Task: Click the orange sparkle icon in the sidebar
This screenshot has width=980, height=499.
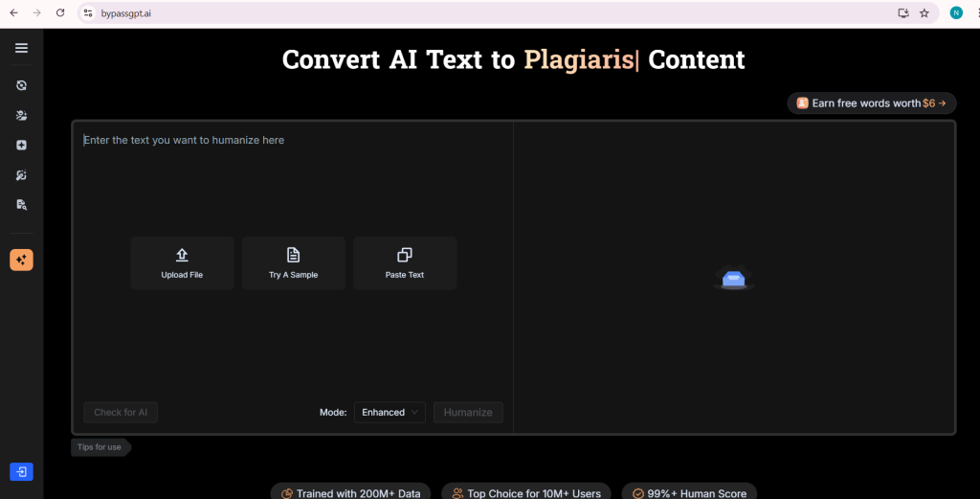Action: tap(21, 260)
